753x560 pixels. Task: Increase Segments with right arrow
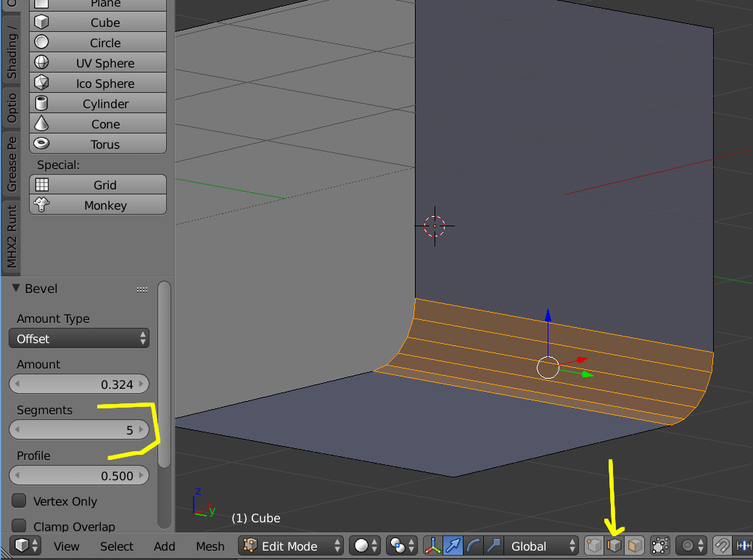(141, 430)
